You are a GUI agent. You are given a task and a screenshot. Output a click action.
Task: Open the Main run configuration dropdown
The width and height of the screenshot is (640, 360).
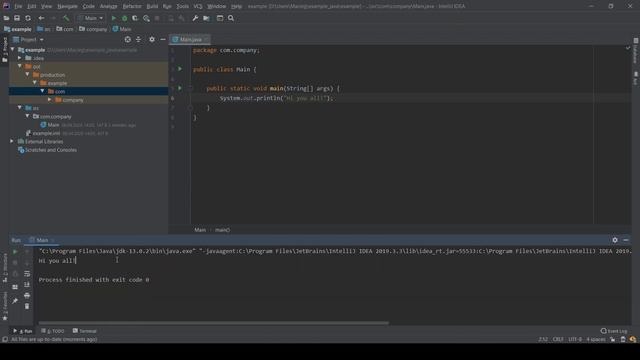[91, 18]
